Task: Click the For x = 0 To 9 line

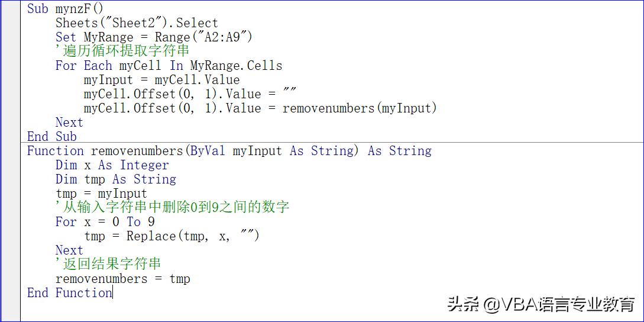Action: click(x=105, y=222)
